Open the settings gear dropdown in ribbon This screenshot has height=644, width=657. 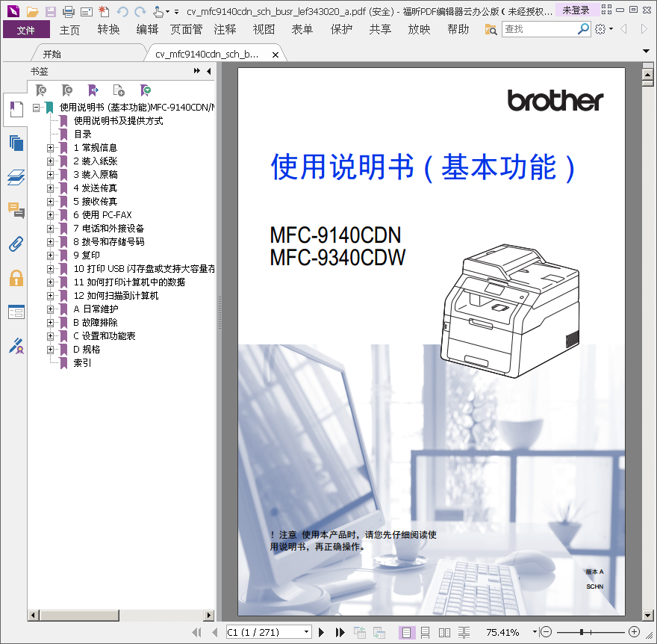pyautogui.click(x=604, y=29)
